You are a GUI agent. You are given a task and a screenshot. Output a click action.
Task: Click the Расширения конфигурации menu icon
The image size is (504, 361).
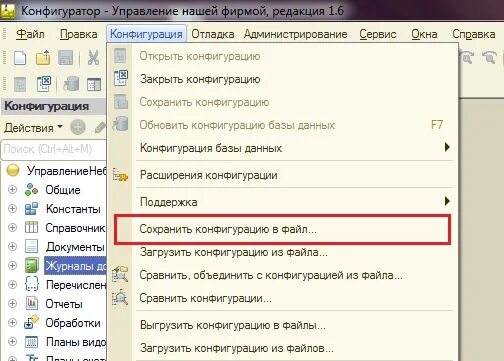(x=120, y=175)
